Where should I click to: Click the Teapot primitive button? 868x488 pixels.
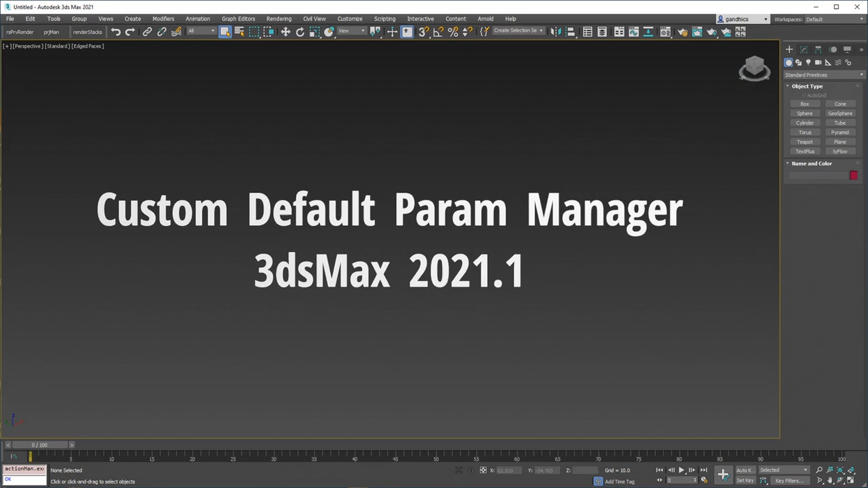click(805, 142)
